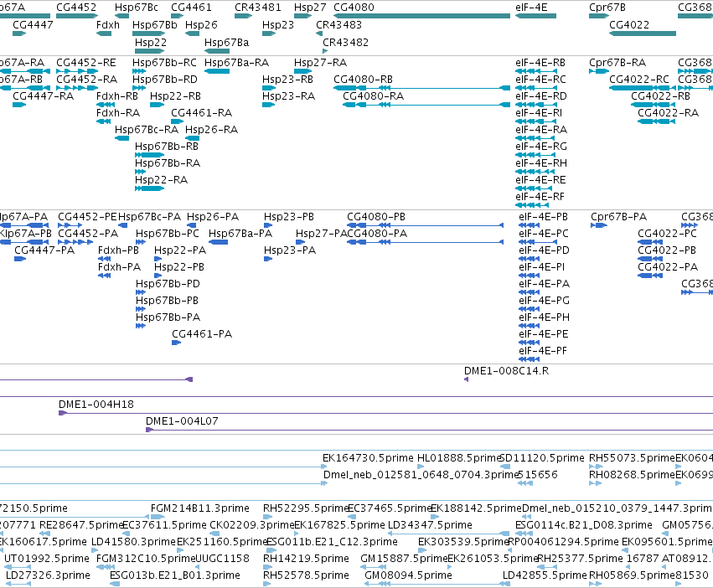The image size is (713, 588).
Task: Select protein Fdxh-PB
Action: point(118,250)
